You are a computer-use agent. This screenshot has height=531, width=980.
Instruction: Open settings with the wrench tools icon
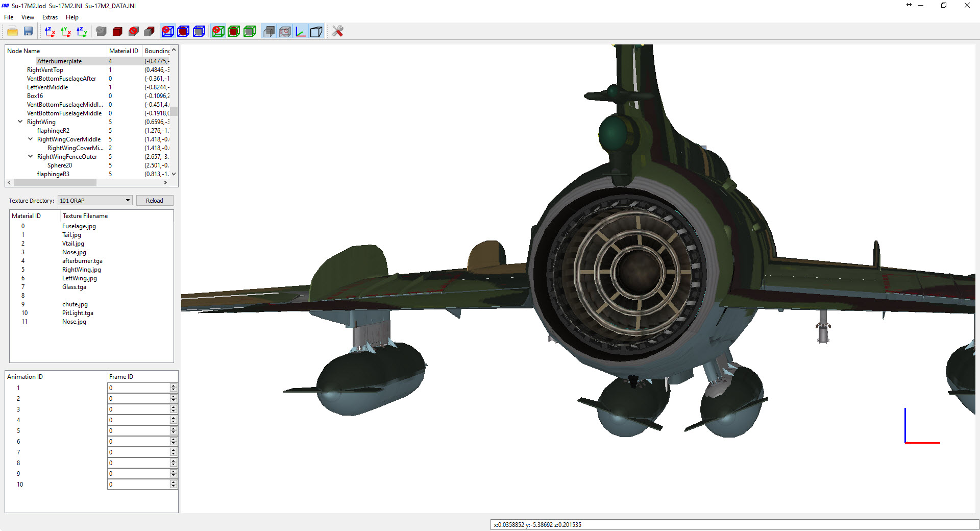(x=337, y=32)
